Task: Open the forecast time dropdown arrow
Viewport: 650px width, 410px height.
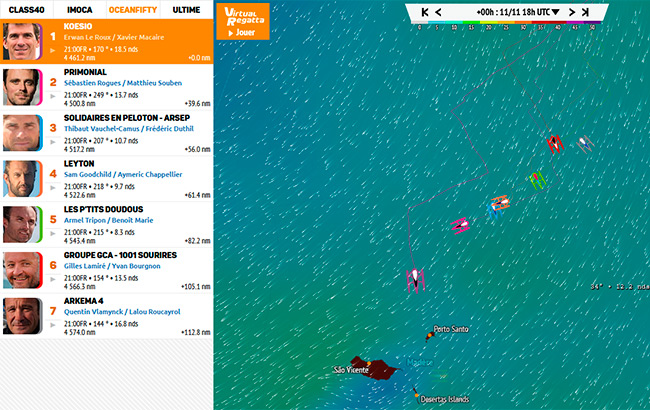Action: tap(555, 12)
